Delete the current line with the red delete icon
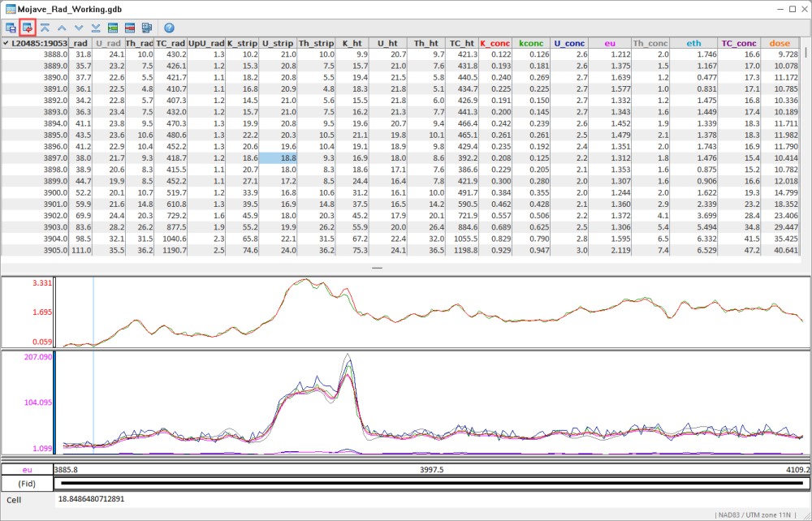This screenshot has height=521, width=812. pyautogui.click(x=130, y=27)
